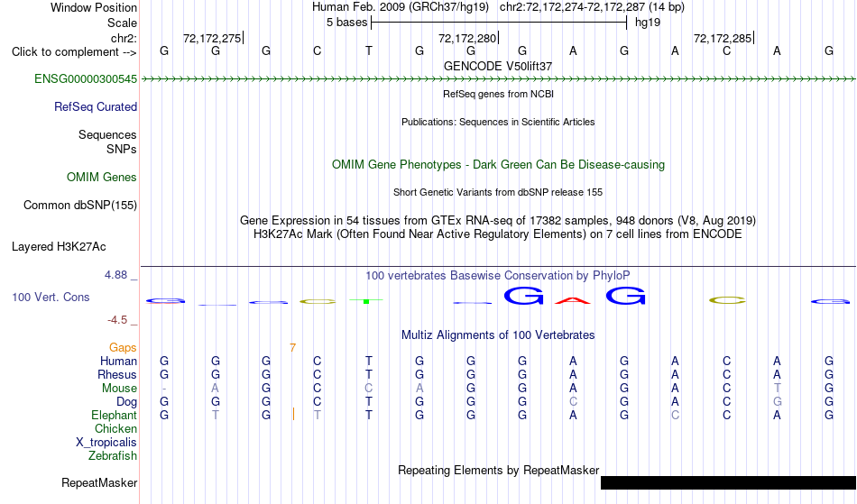This screenshot has width=857, height=504.
Task: Click the black RepeatMasker element bar
Action: pos(728,482)
